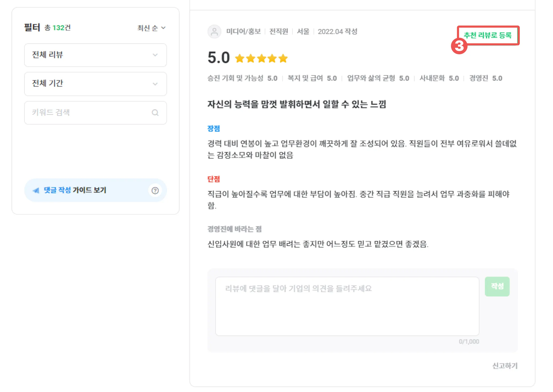Viewport: 553px width, 392px height.
Task: Click the 총 132건 review count
Action: tap(58, 28)
